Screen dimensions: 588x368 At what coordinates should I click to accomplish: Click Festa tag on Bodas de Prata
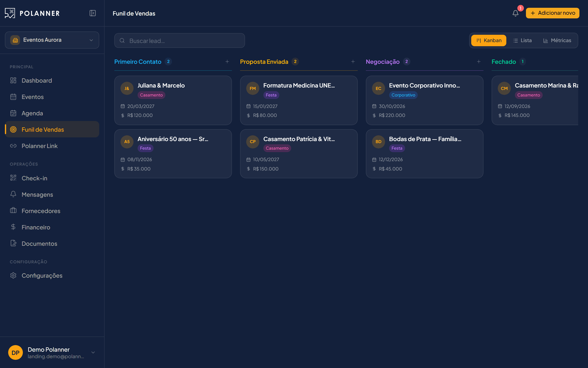click(397, 148)
